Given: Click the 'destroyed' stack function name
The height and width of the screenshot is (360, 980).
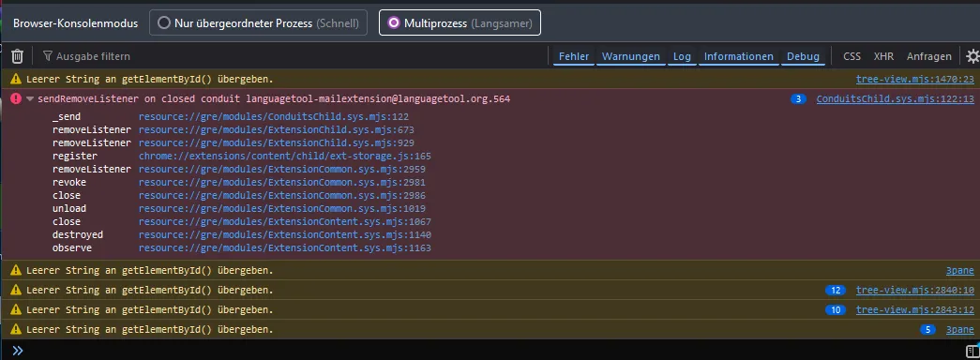Looking at the screenshot, I should pos(78,235).
